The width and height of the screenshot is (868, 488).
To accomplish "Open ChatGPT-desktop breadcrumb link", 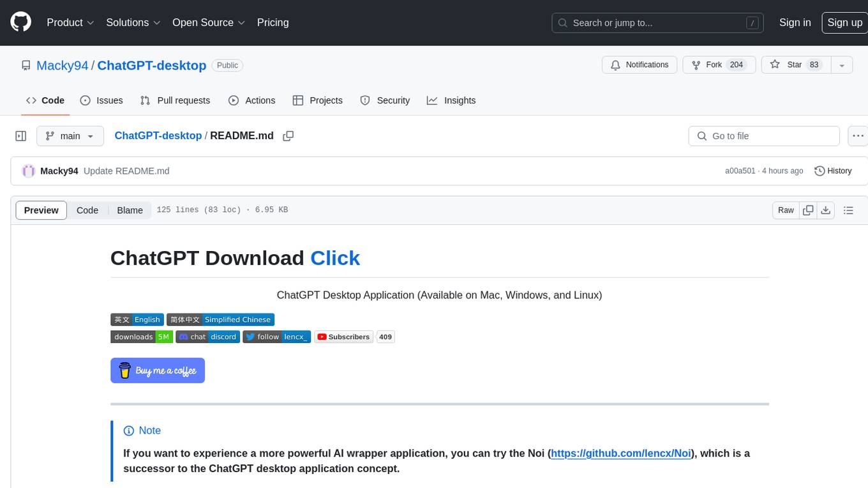I will coord(158,135).
